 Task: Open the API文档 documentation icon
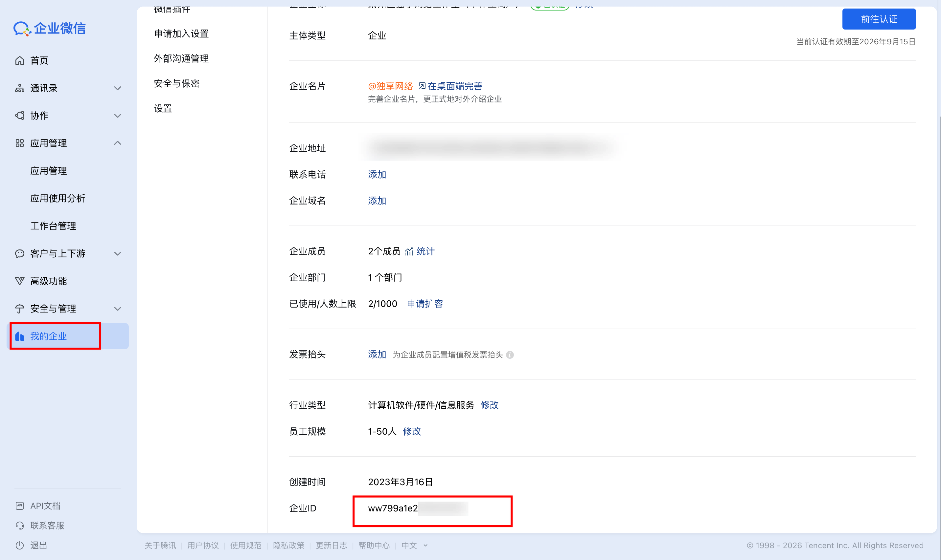click(x=20, y=506)
